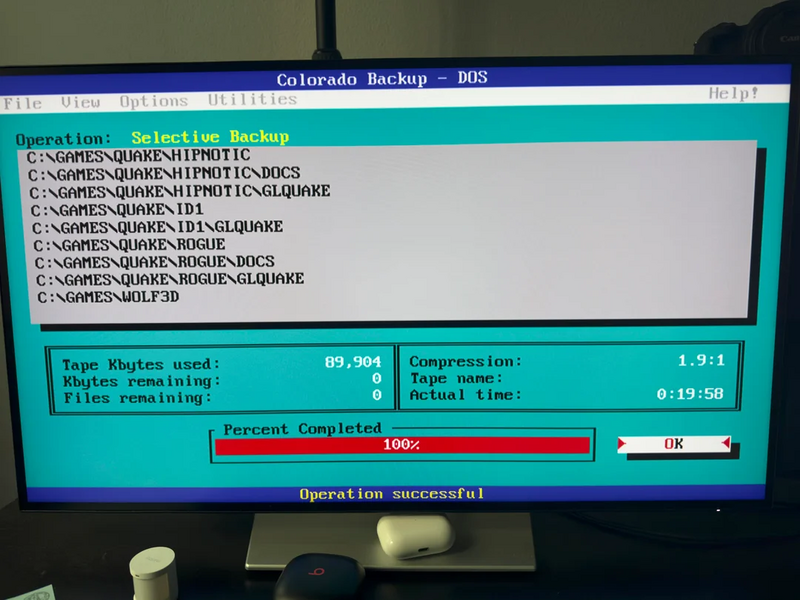
Task: Open the Options menu
Action: 154,101
